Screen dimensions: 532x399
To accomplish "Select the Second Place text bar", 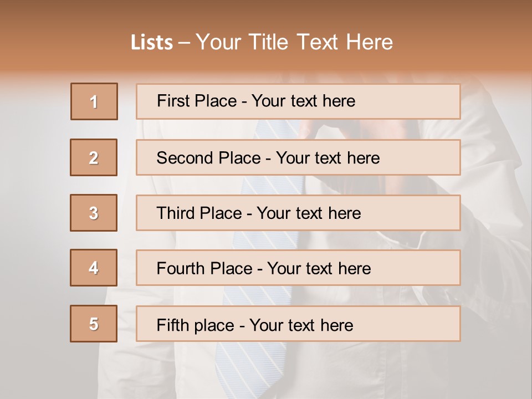I will (x=298, y=157).
